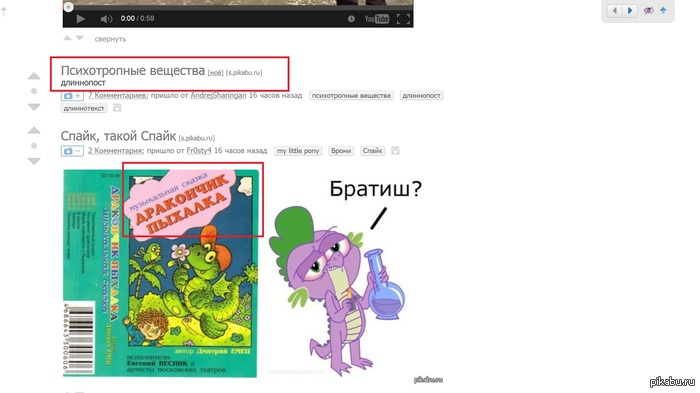Upvote the Спайк, такой Спайк post
This screenshot has height=393, width=700.
[34, 130]
